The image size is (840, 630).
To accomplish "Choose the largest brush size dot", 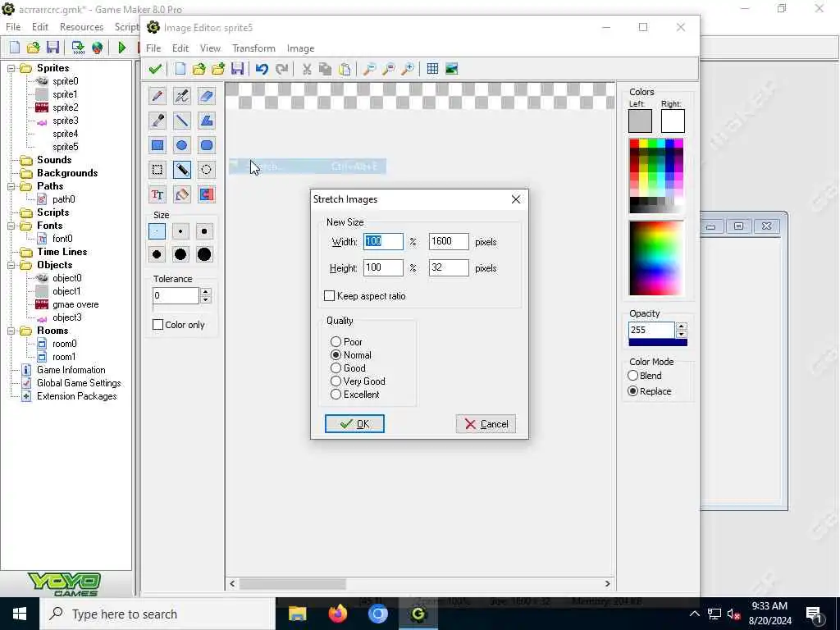I will click(x=204, y=254).
